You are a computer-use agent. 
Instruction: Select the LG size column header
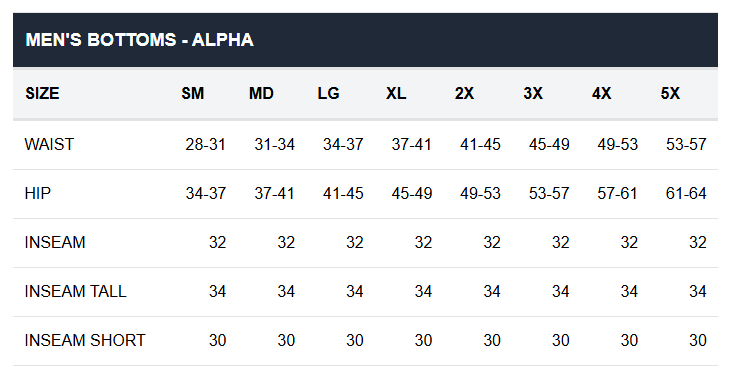(x=328, y=93)
